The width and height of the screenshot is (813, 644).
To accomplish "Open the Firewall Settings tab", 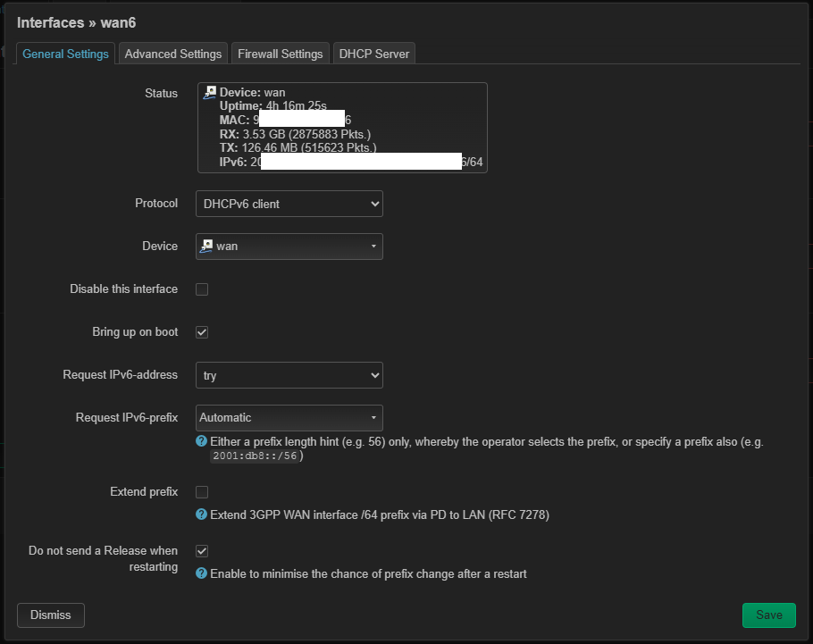I will (280, 54).
